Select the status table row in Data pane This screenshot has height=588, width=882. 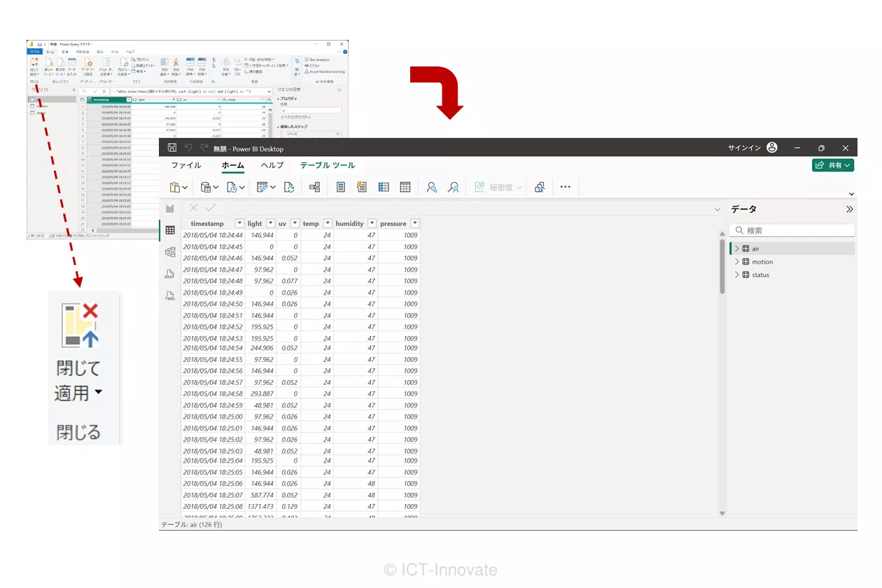(x=792, y=275)
